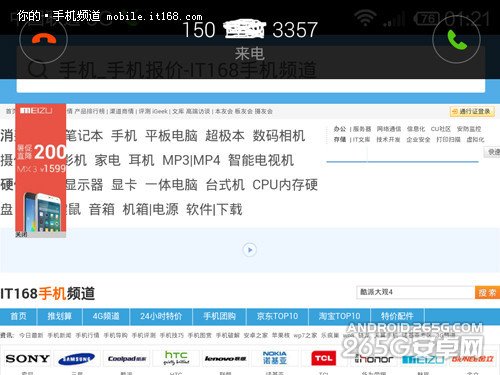
Task: Answer the incoming call with green phone icon
Action: tap(457, 39)
